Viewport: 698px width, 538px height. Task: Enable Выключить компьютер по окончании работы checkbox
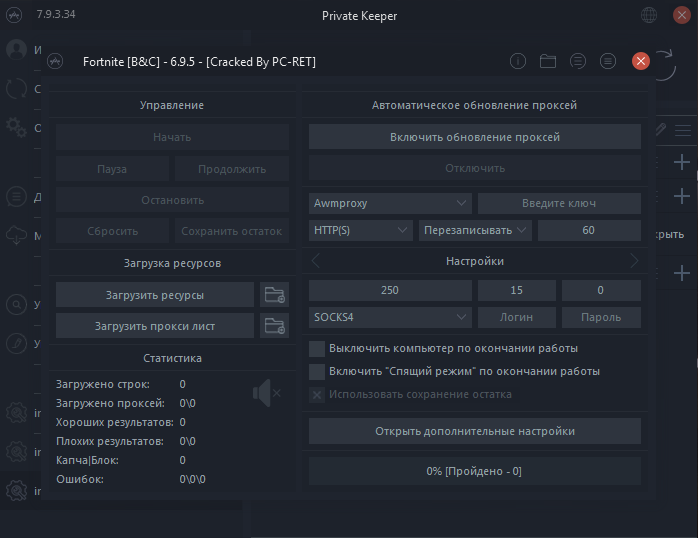click(317, 349)
